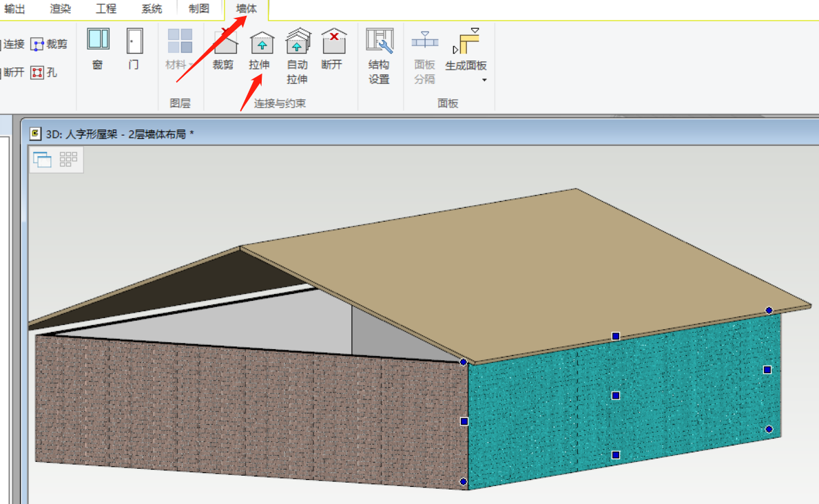Click the bottom corner point between walls
Viewport: 819px width, 504px height.
coord(464,481)
